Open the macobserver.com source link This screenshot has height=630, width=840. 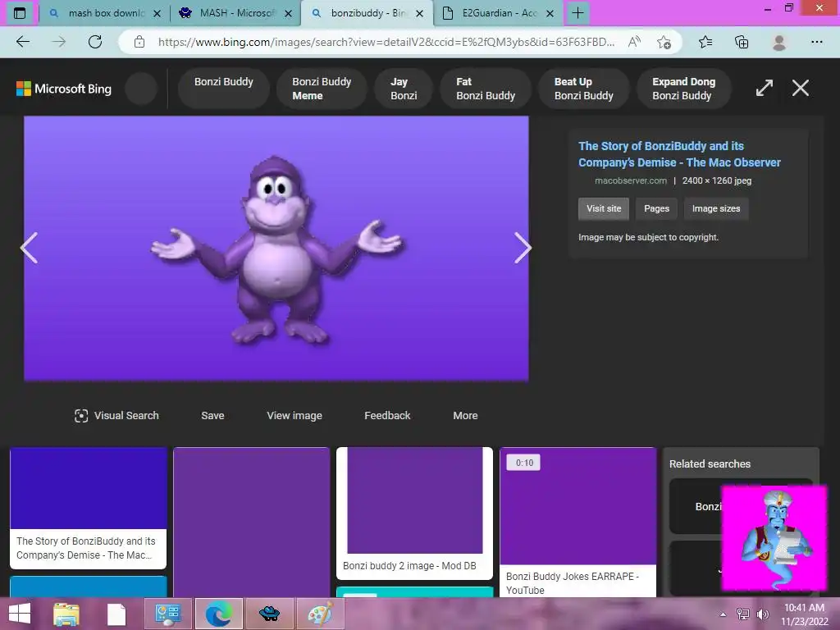coord(631,180)
